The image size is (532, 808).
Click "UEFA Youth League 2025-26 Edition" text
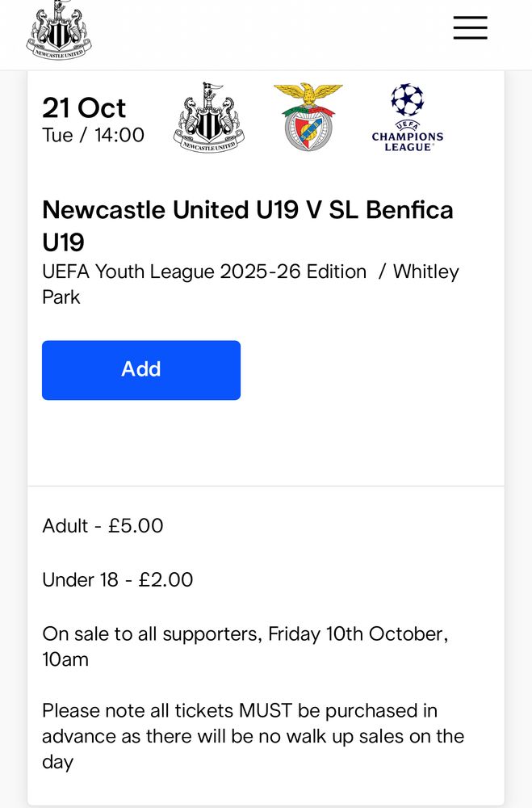point(204,271)
